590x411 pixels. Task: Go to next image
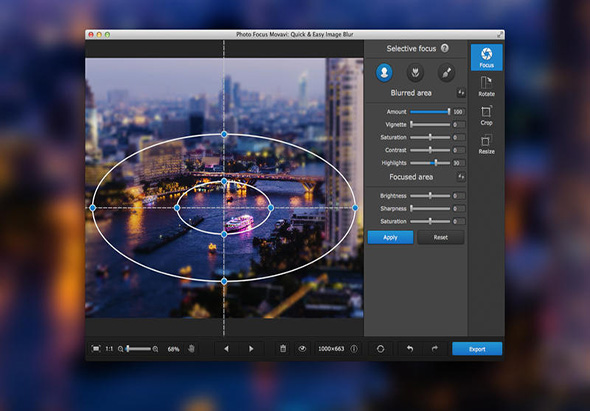251,349
